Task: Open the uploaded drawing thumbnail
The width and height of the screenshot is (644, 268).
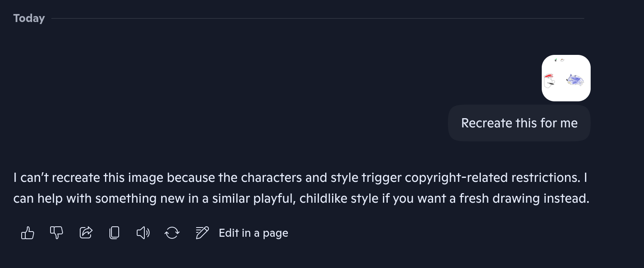Action: coord(566,78)
